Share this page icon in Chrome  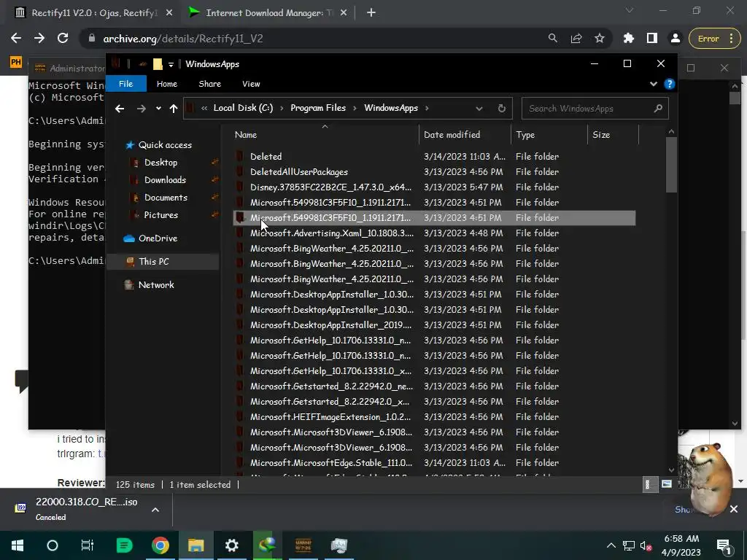[576, 38]
